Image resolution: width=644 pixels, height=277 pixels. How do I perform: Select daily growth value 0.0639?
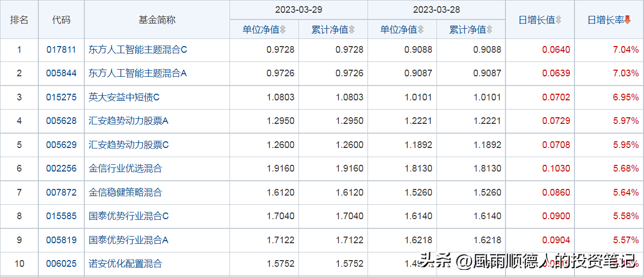(557, 73)
